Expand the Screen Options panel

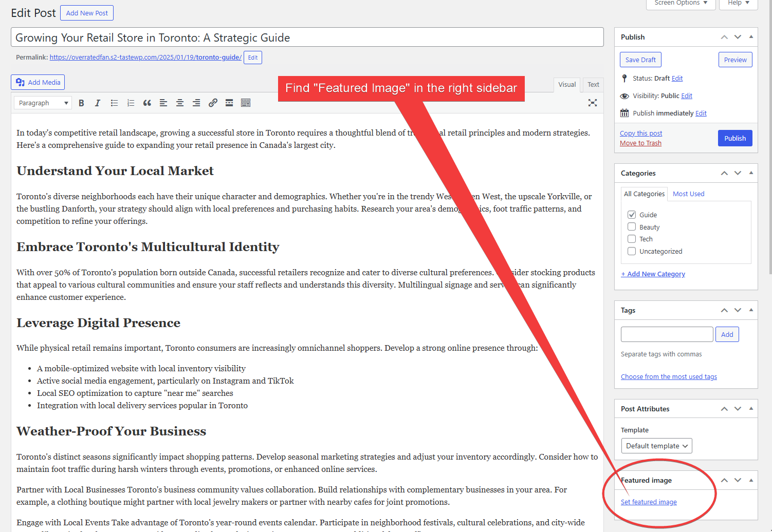(x=681, y=3)
